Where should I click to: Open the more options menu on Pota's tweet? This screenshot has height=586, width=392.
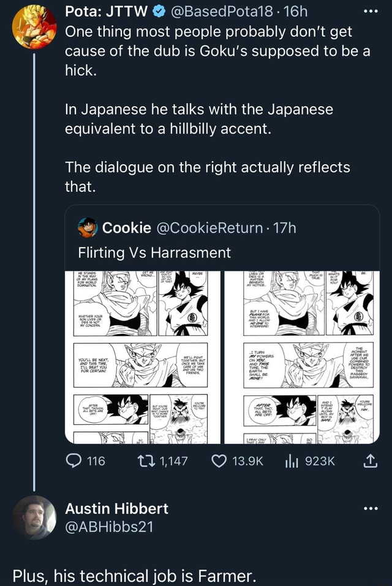coord(369,12)
